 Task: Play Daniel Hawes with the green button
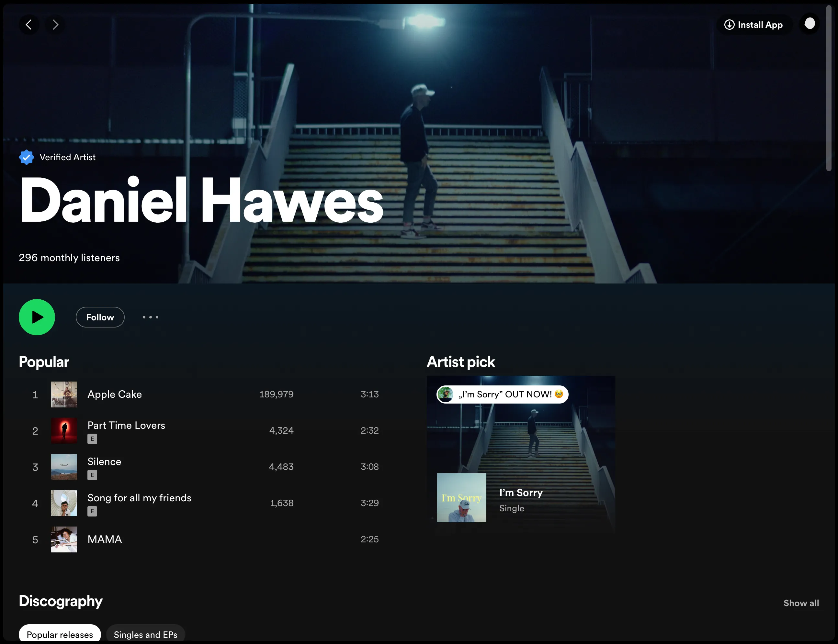(x=37, y=317)
